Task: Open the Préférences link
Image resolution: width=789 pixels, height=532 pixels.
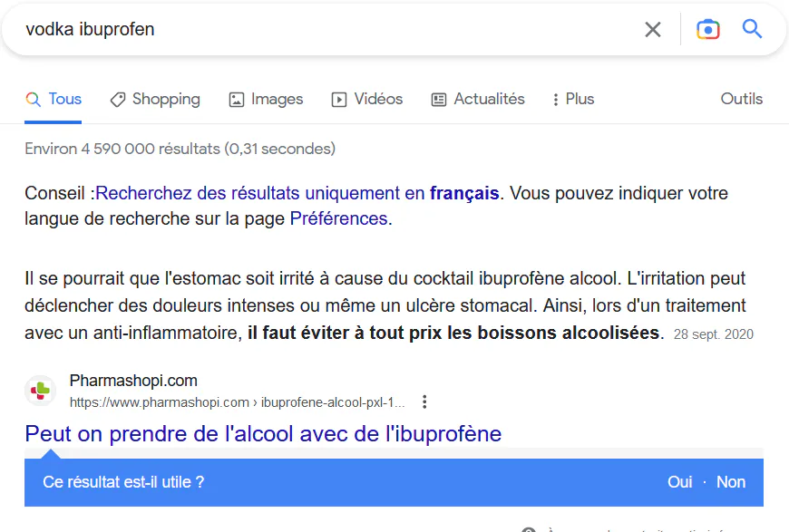Action: [338, 218]
